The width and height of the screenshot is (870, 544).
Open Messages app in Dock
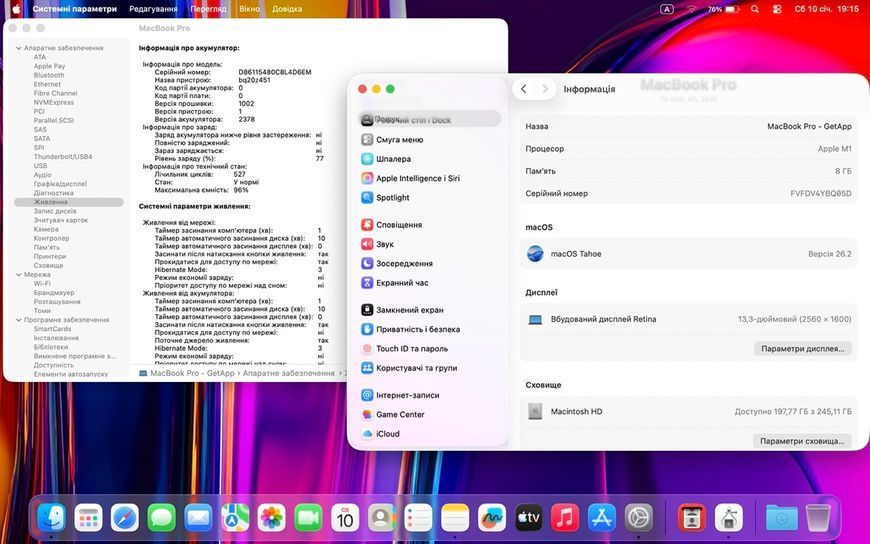161,518
